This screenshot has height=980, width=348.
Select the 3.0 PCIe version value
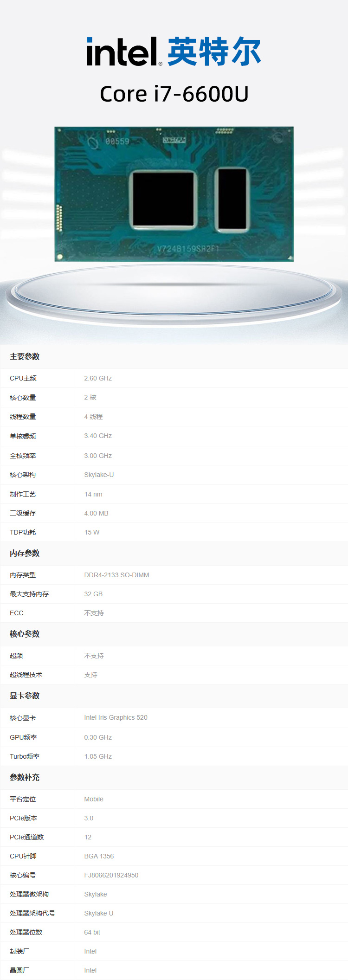click(89, 818)
